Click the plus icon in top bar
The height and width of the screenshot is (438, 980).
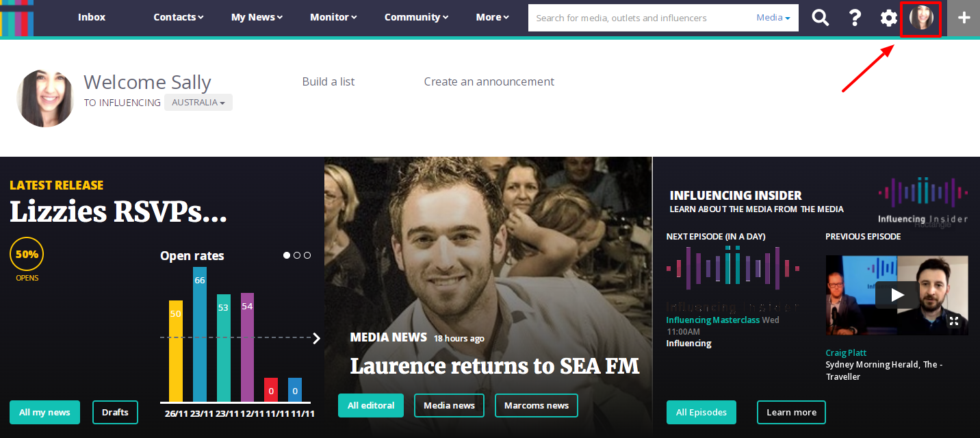click(964, 18)
